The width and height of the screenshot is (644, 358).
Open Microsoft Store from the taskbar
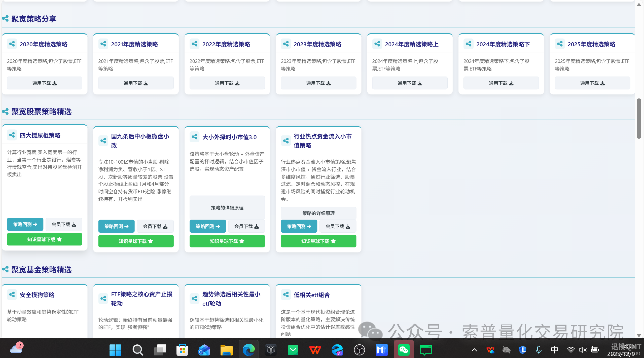pyautogui.click(x=182, y=350)
